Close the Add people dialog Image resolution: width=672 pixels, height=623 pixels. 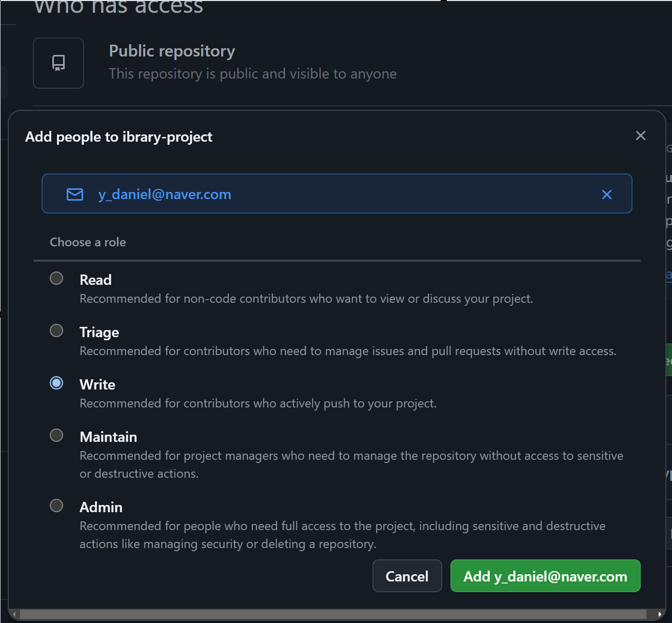click(x=641, y=135)
